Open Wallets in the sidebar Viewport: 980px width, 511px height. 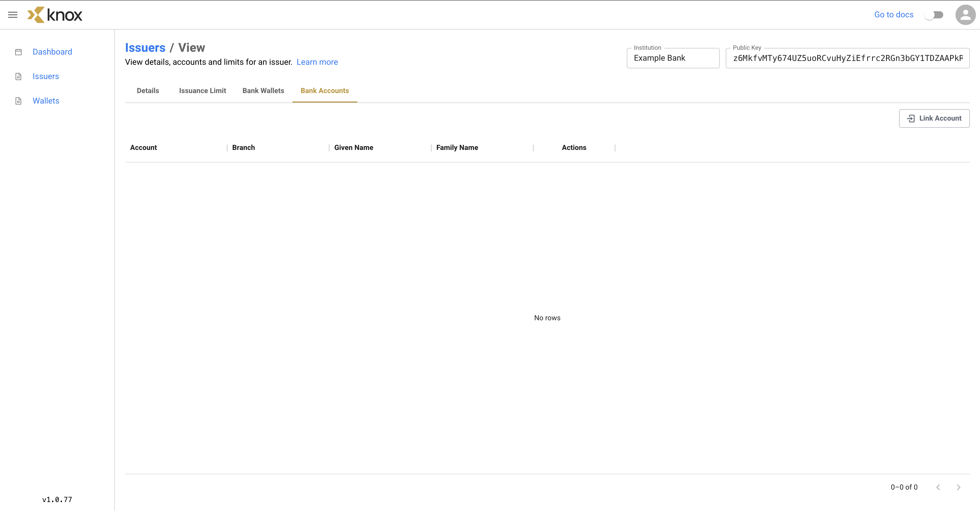coord(46,101)
